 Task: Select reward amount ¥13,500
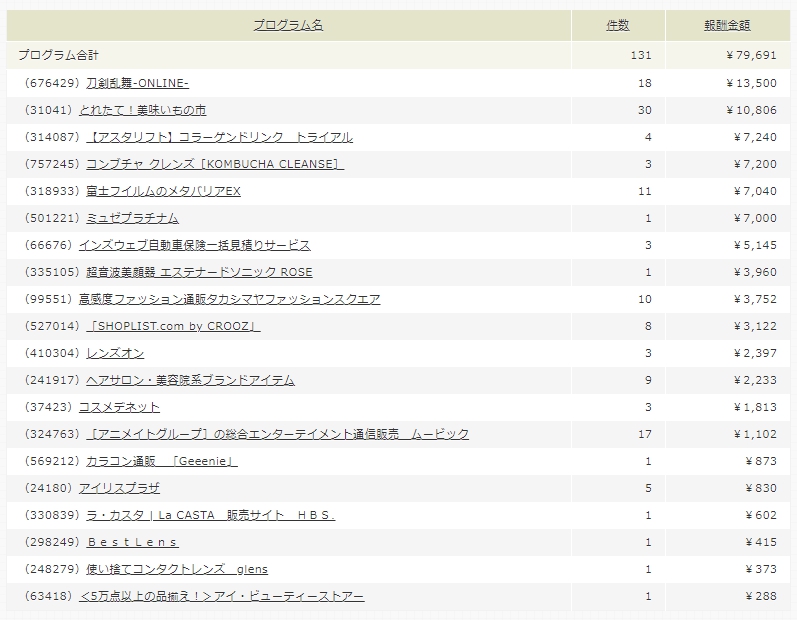(751, 83)
